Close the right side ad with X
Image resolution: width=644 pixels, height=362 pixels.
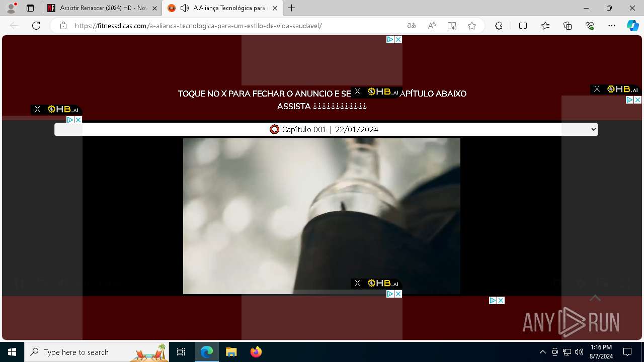(637, 100)
